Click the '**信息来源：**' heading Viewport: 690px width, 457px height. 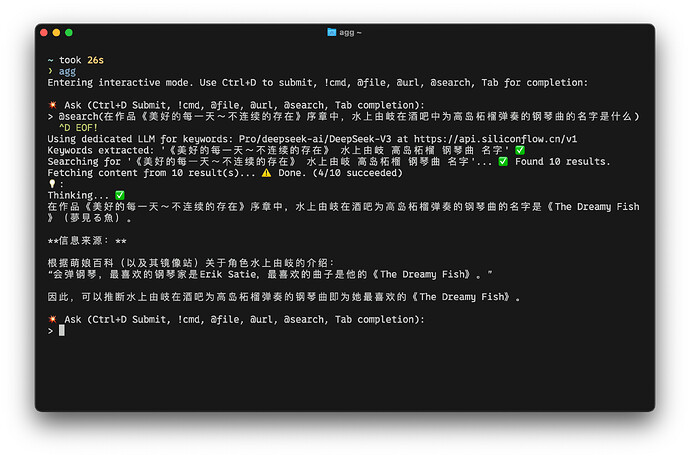click(x=87, y=241)
